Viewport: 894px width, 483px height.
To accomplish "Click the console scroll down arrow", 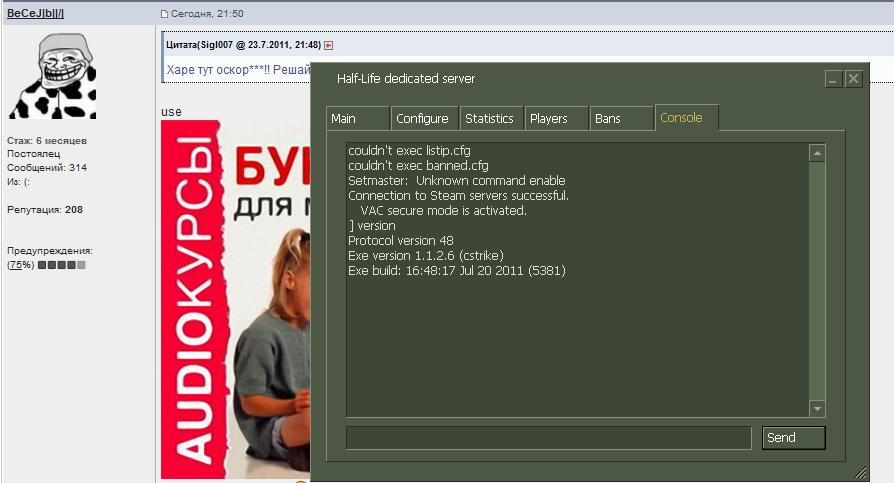I will 817,408.
